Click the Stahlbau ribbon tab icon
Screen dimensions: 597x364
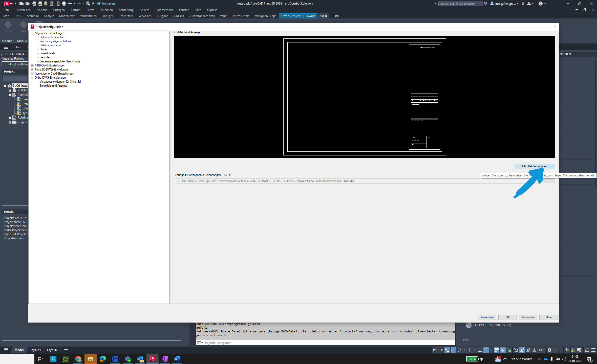pos(33,16)
